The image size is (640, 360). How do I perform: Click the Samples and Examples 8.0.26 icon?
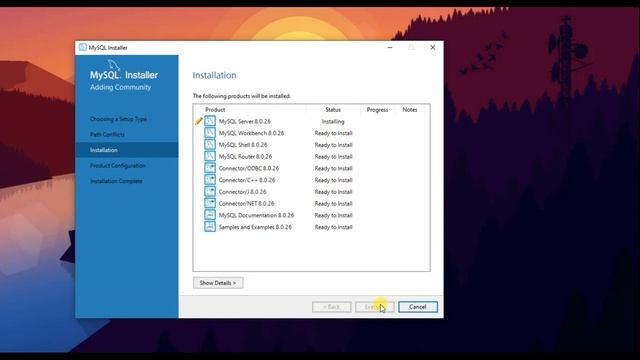(x=210, y=227)
